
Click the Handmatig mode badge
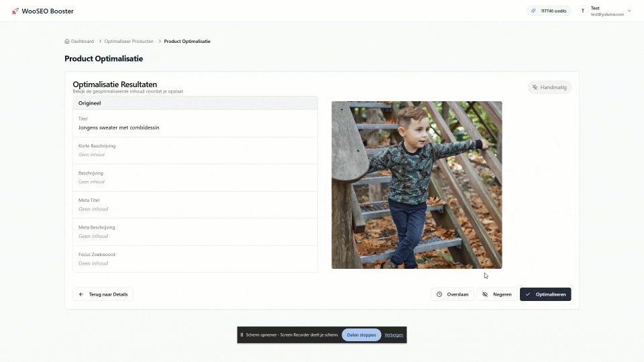pos(549,87)
